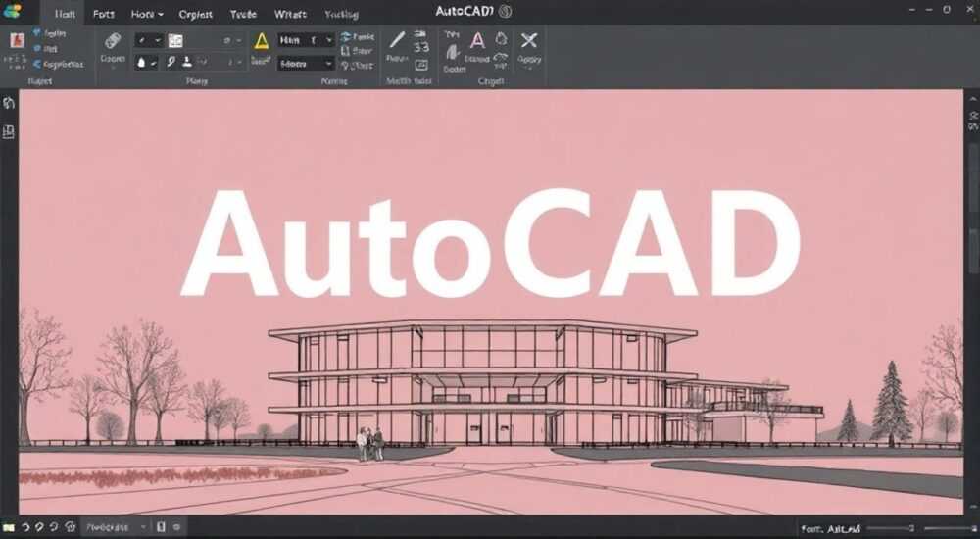
Task: Click the small framed box icon below '33'
Action: point(421,65)
